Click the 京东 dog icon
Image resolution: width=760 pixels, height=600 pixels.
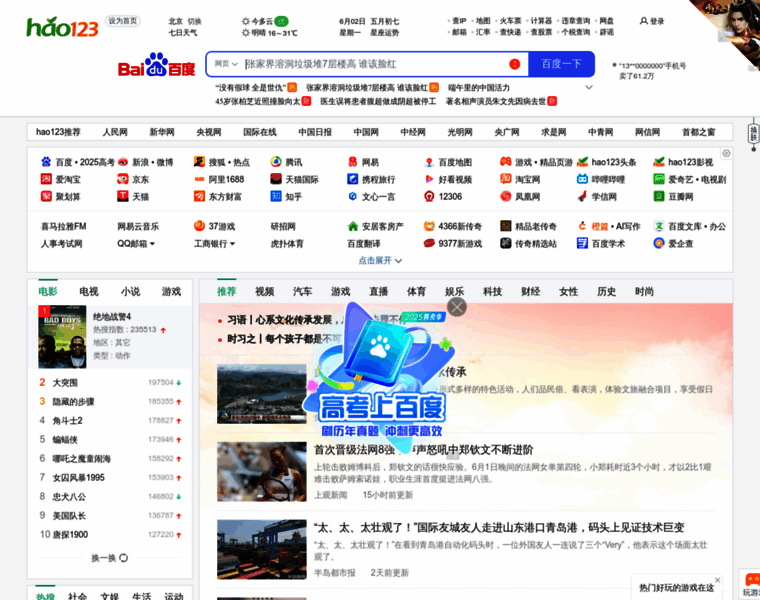pos(123,179)
